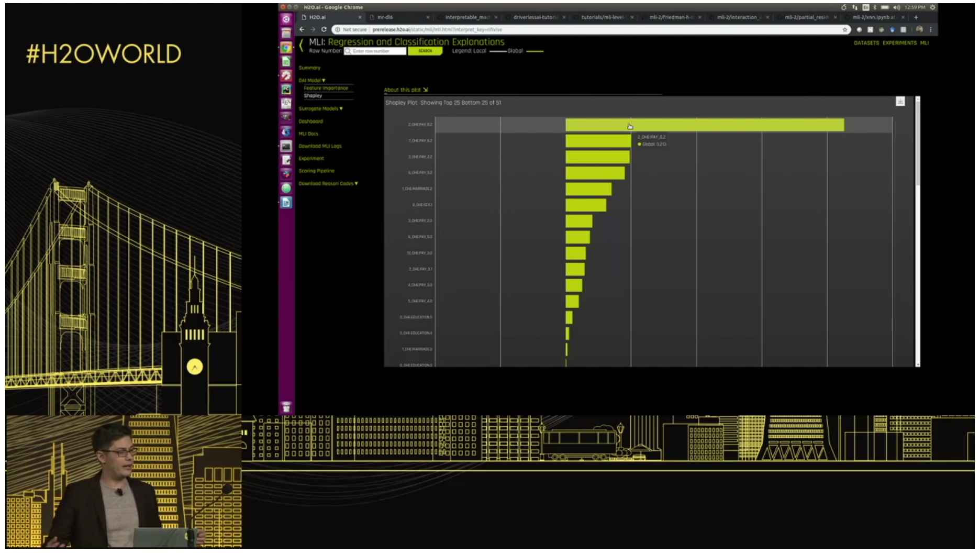Viewport: 980px width, 554px height.
Task: Click the Chrome address bar URL
Action: 437,29
